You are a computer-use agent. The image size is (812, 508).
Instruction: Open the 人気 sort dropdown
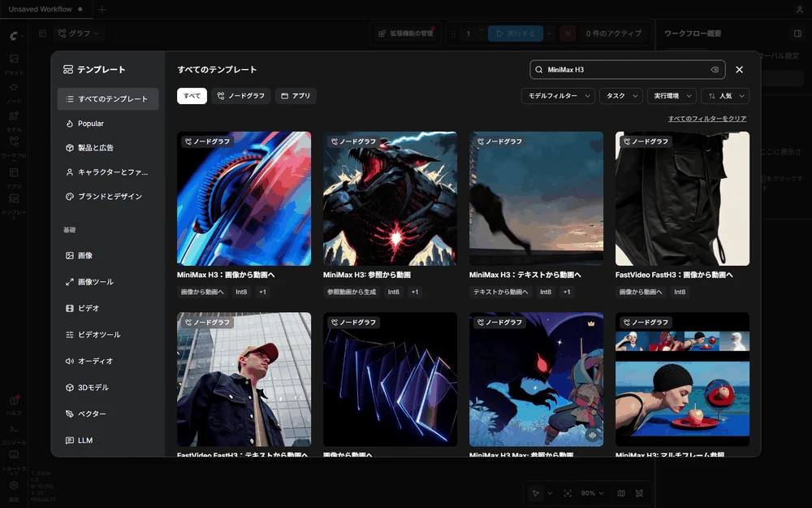pyautogui.click(x=725, y=96)
